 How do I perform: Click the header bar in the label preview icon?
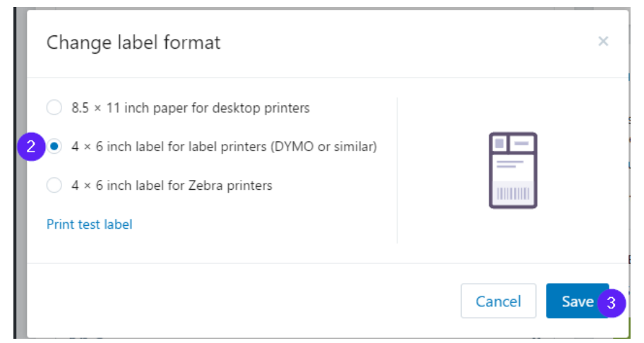tap(522, 143)
